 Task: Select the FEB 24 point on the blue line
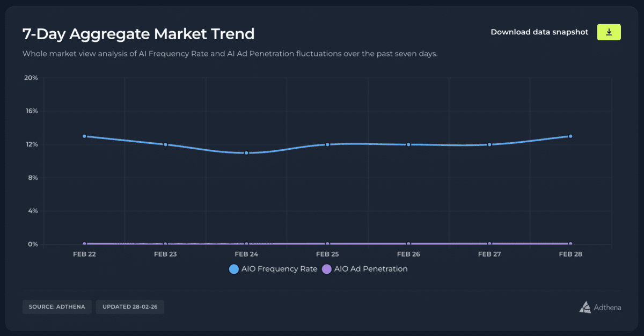tap(246, 153)
